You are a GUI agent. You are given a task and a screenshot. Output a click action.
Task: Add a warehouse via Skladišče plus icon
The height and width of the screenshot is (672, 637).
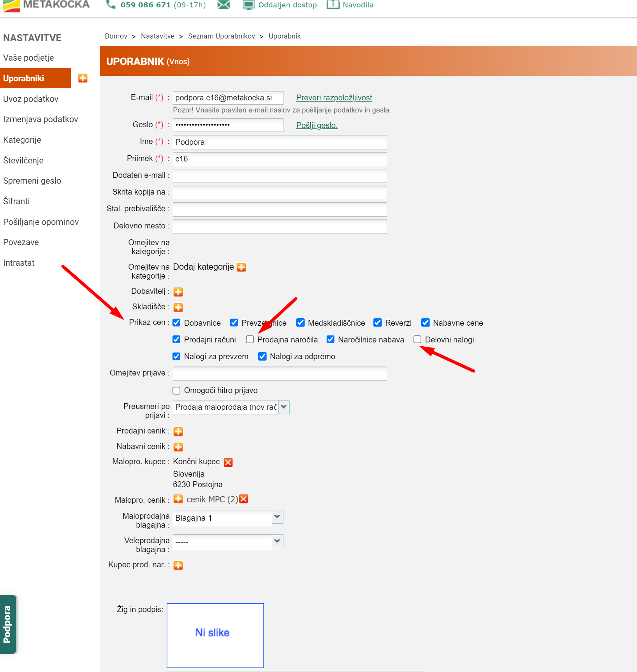pos(178,307)
